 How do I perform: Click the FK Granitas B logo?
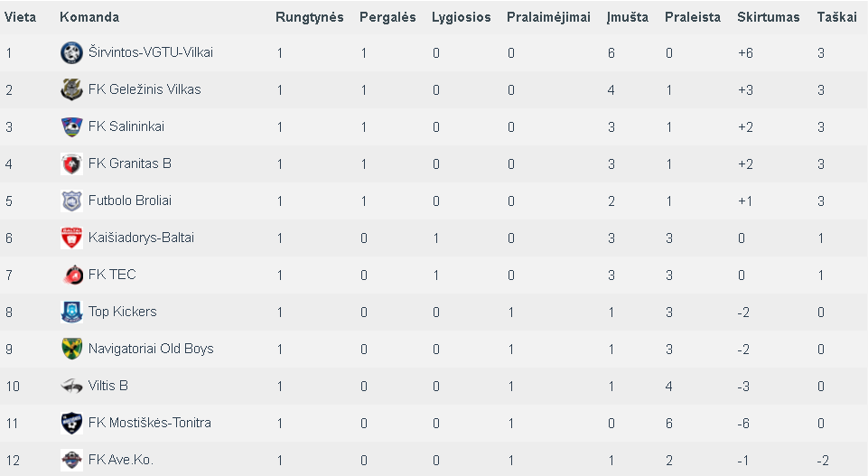[x=71, y=163]
